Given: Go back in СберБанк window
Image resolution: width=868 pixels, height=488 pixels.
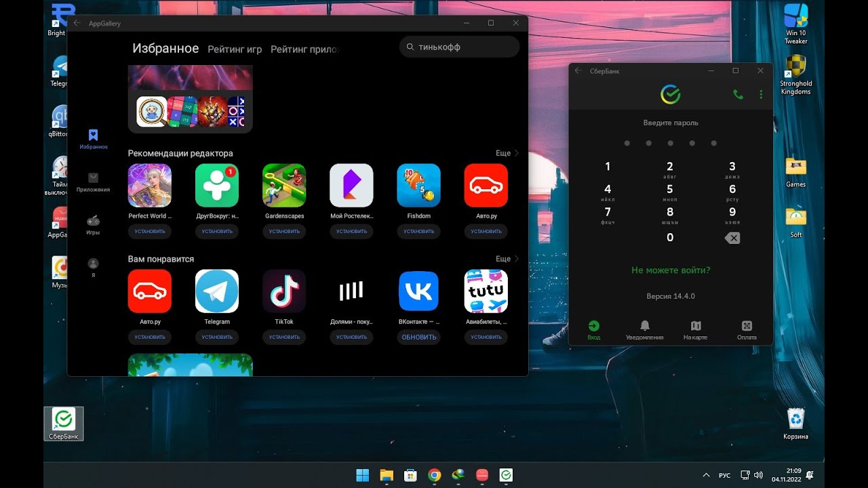Looking at the screenshot, I should pyautogui.click(x=578, y=70).
